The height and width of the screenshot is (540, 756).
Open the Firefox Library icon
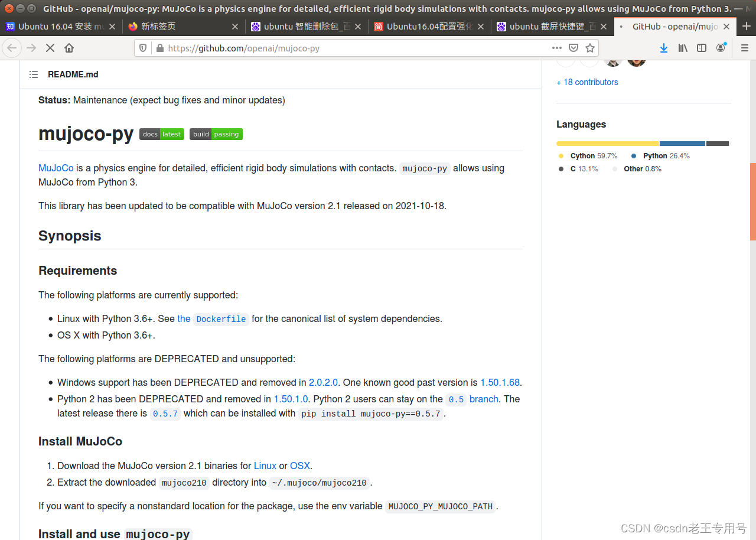(x=682, y=48)
